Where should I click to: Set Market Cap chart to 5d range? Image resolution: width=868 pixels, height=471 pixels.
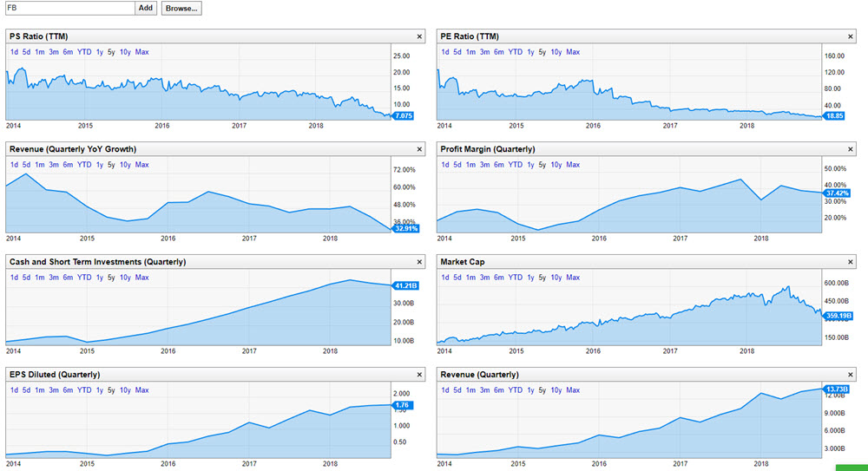pos(457,278)
